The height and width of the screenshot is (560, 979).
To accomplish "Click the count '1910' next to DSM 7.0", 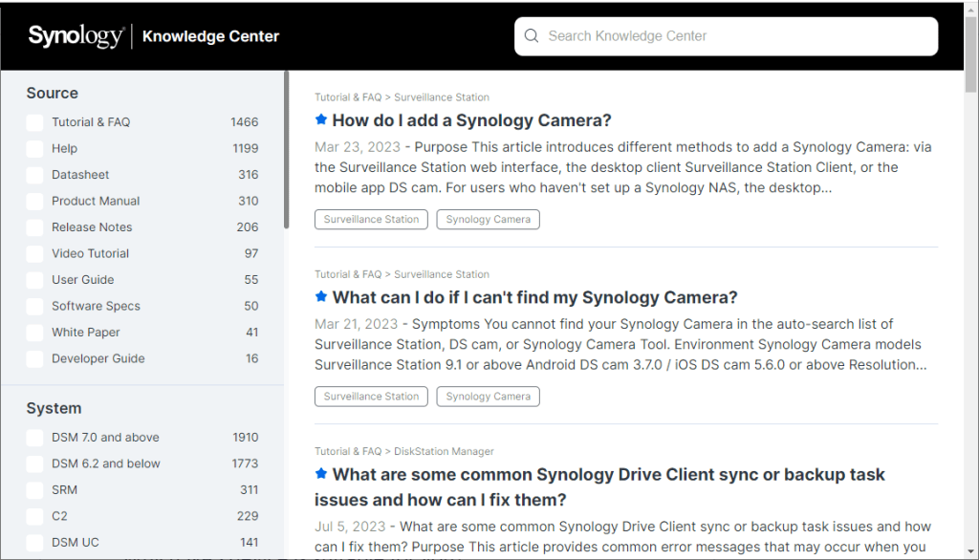I will (246, 438).
